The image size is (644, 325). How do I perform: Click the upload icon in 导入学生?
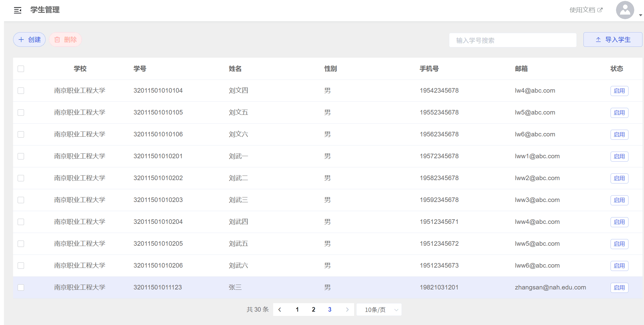(598, 40)
